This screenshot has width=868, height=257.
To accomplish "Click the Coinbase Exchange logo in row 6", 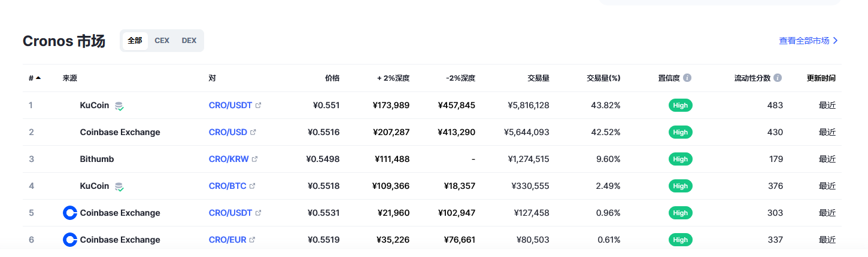I will click(x=70, y=240).
